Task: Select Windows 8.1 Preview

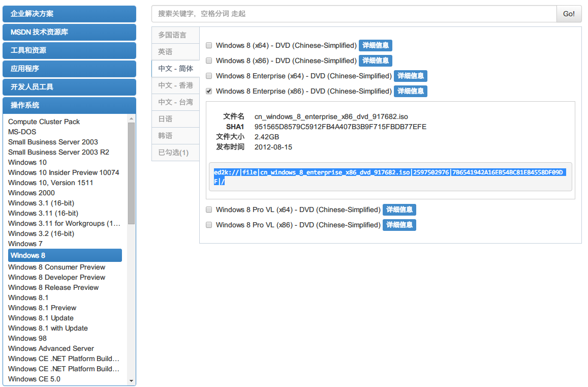Action: [42, 308]
